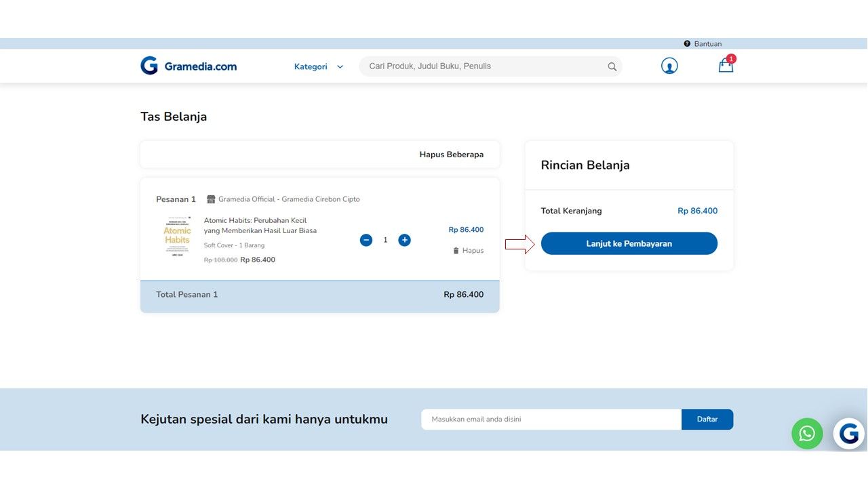Open the shopping bag cart icon

tap(726, 66)
